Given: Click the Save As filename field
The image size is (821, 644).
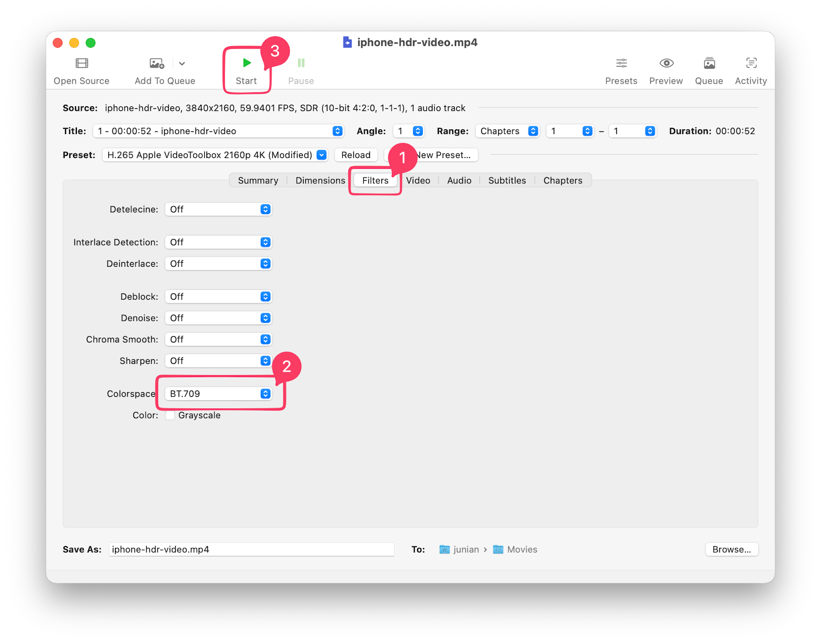Looking at the screenshot, I should pyautogui.click(x=251, y=550).
